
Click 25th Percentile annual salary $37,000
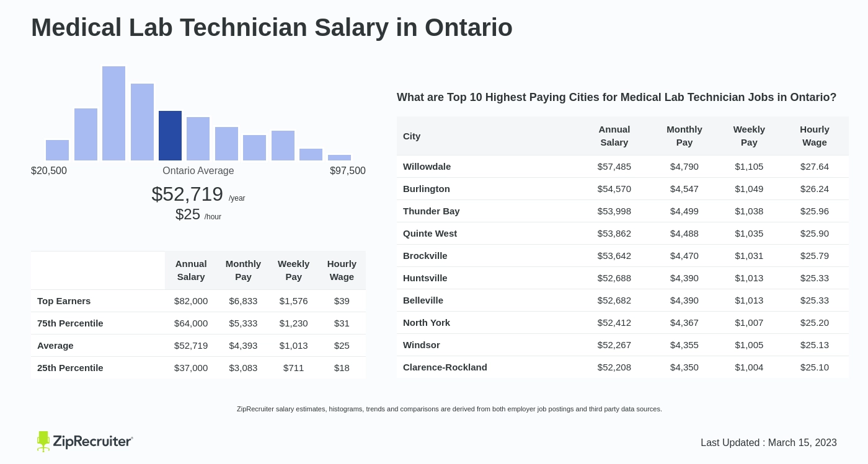point(191,367)
